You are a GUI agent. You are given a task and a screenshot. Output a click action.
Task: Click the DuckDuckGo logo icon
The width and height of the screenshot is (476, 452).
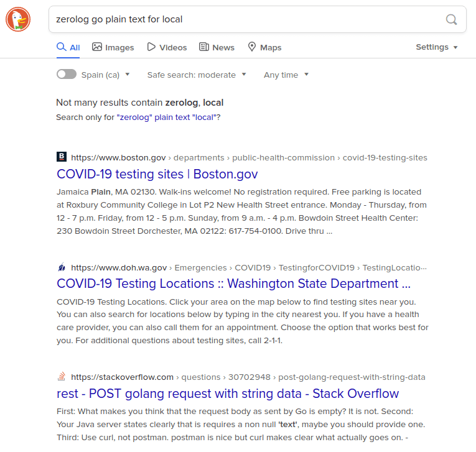click(x=18, y=19)
